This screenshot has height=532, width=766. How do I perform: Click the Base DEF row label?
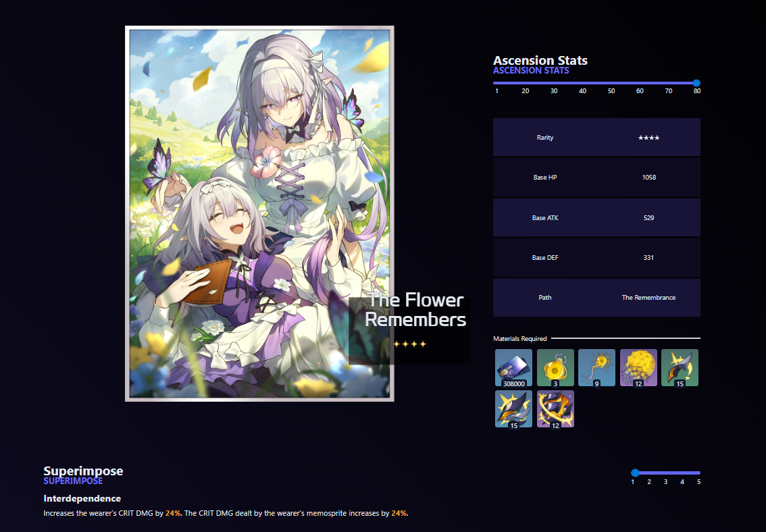coord(545,258)
